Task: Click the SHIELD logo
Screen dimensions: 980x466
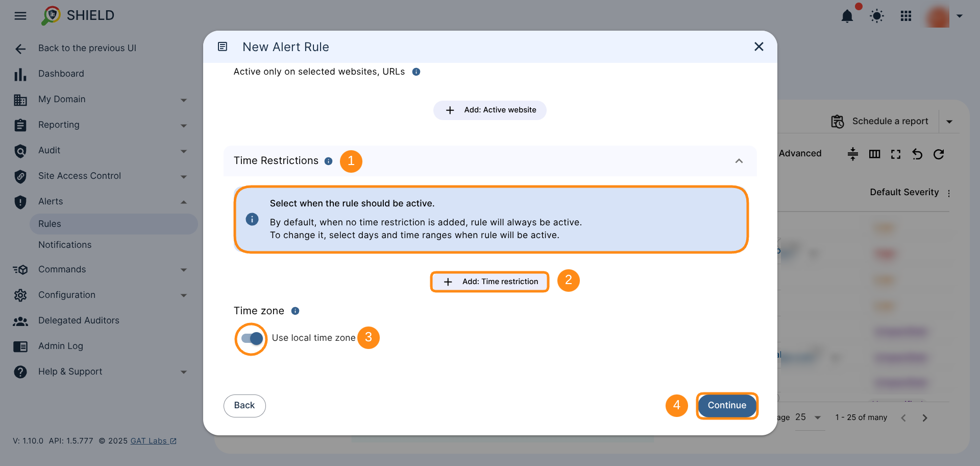Action: point(78,15)
